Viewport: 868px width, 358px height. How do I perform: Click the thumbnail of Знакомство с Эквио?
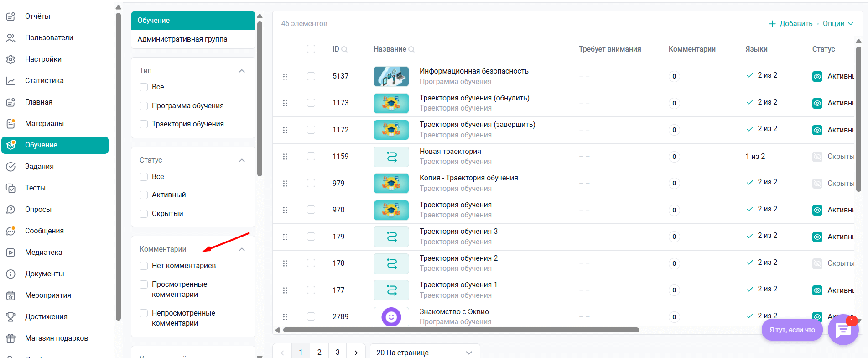point(391,316)
